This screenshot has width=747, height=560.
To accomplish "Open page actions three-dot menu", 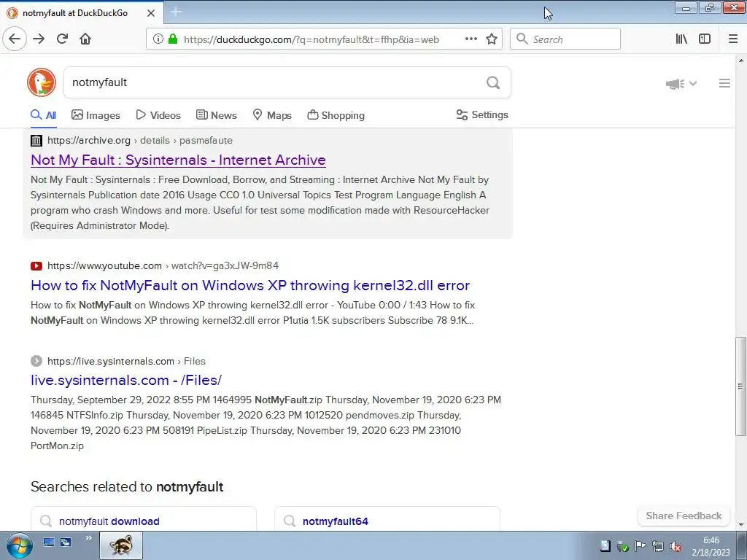I will click(471, 39).
